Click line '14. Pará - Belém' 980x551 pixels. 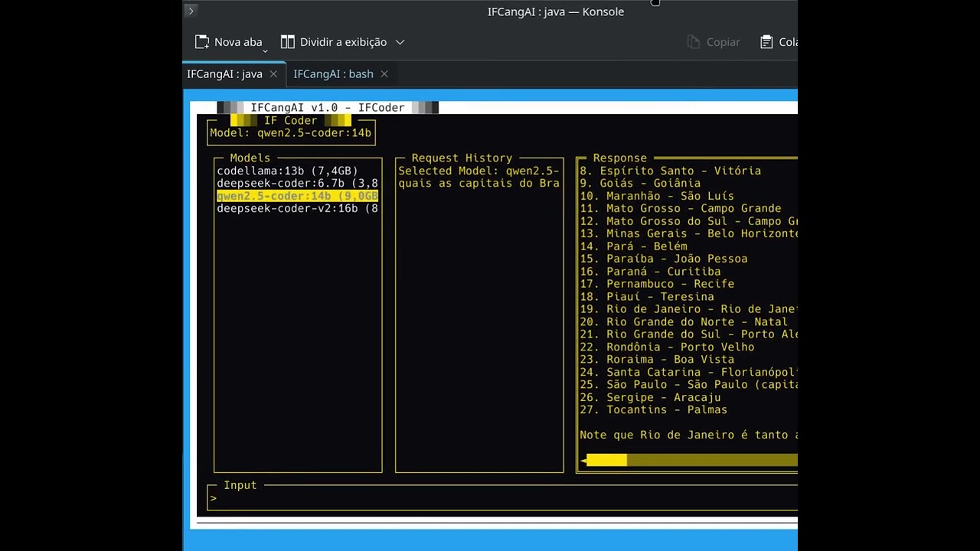tap(633, 246)
